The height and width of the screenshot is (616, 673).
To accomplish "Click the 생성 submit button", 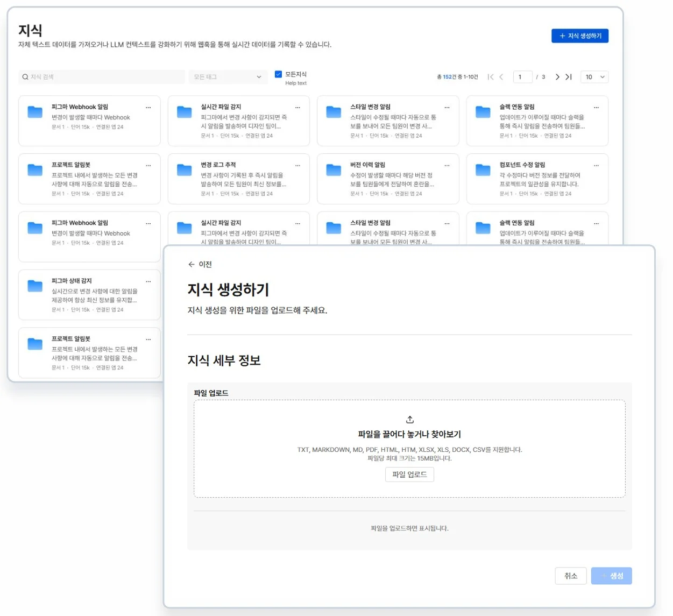I will (x=611, y=576).
